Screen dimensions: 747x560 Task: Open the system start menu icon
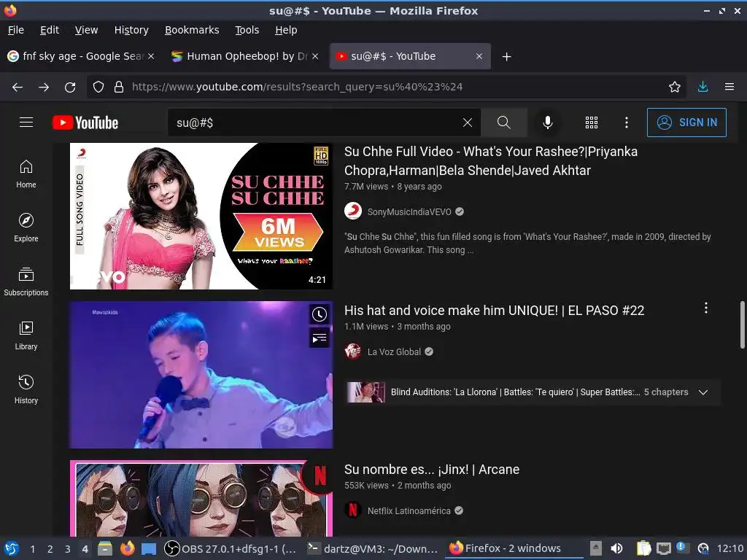12,548
